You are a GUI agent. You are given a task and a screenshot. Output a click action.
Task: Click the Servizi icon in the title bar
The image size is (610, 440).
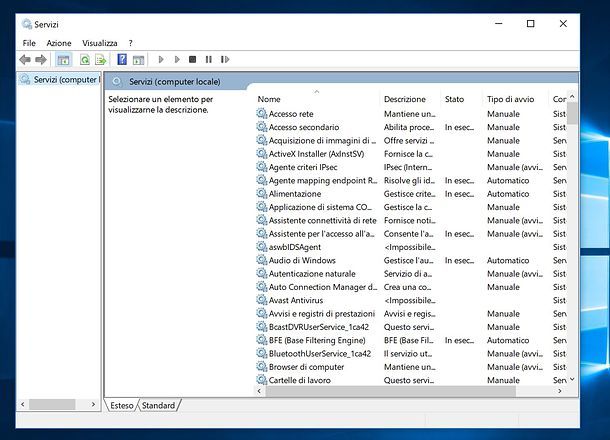pos(26,24)
